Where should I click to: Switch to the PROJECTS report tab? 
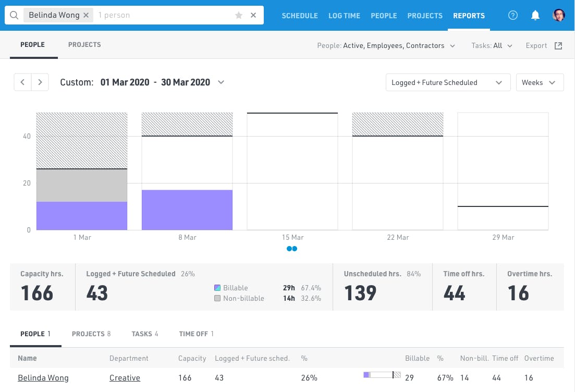pos(84,44)
